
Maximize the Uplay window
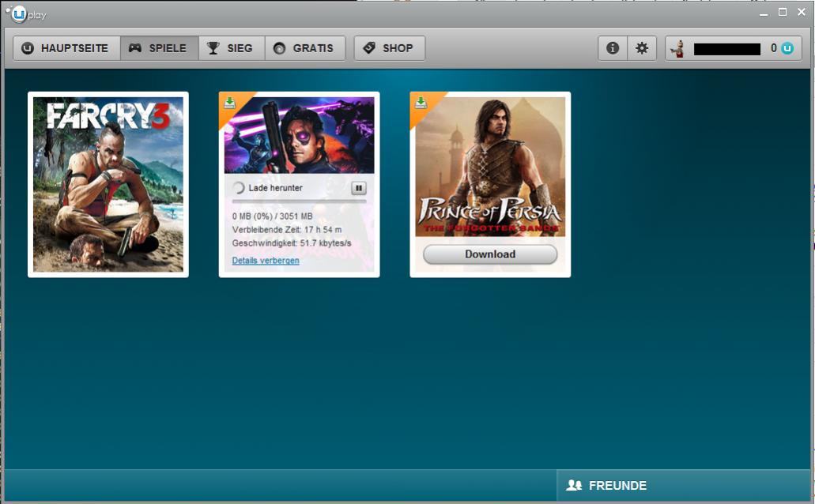[783, 12]
